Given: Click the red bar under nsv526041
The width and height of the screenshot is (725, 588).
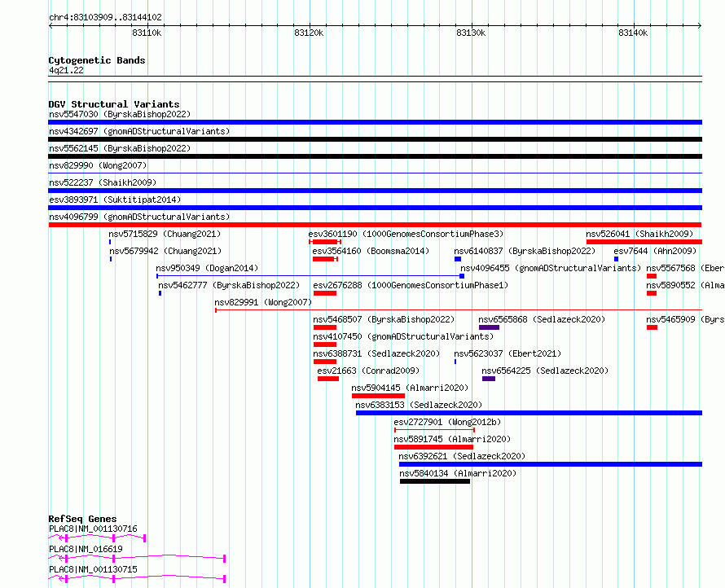Looking at the screenshot, I should tap(644, 242).
